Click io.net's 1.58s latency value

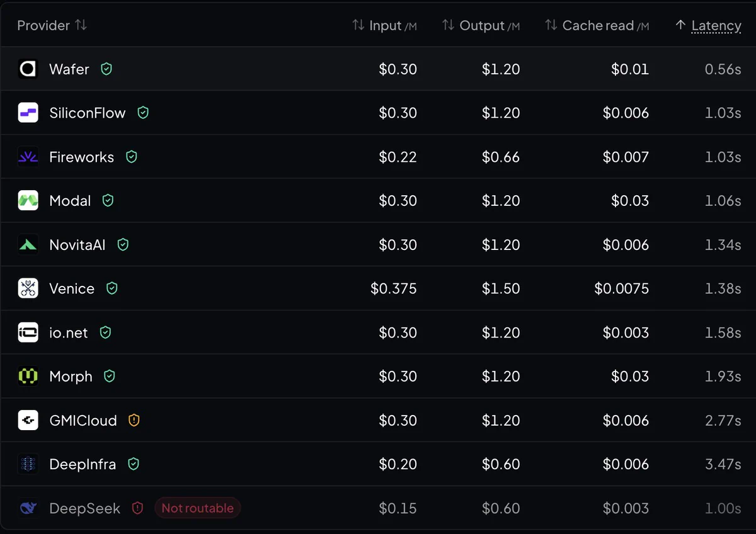[x=723, y=332]
